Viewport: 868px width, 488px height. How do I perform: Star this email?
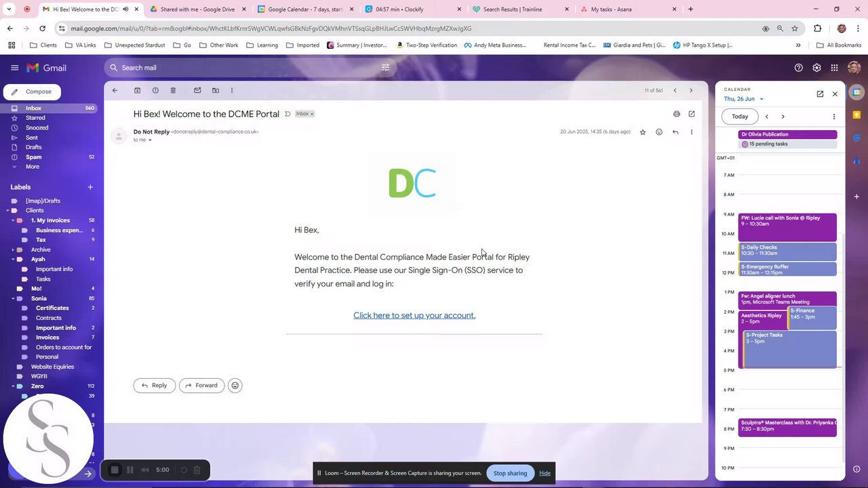coord(643,132)
